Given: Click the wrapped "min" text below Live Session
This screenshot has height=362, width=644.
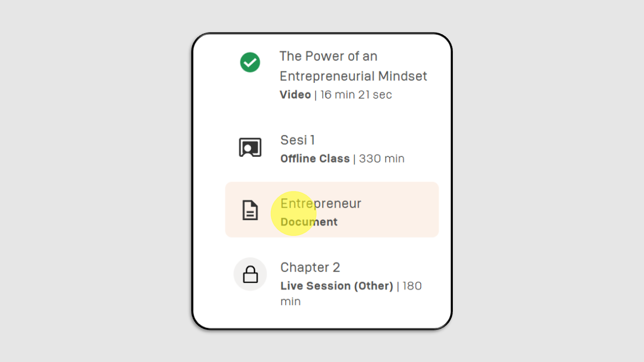Looking at the screenshot, I should pyautogui.click(x=290, y=302).
